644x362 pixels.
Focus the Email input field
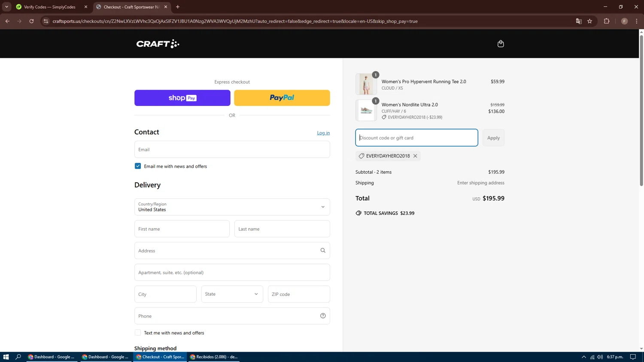[232, 149]
